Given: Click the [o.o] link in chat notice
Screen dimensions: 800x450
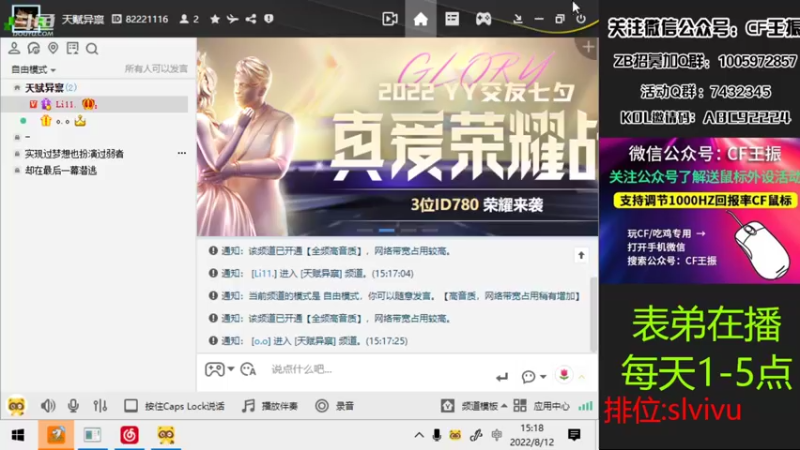Looking at the screenshot, I should [x=261, y=341].
